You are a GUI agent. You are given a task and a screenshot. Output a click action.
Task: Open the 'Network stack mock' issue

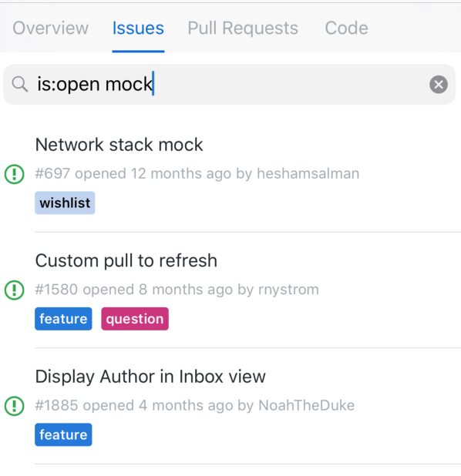point(119,145)
